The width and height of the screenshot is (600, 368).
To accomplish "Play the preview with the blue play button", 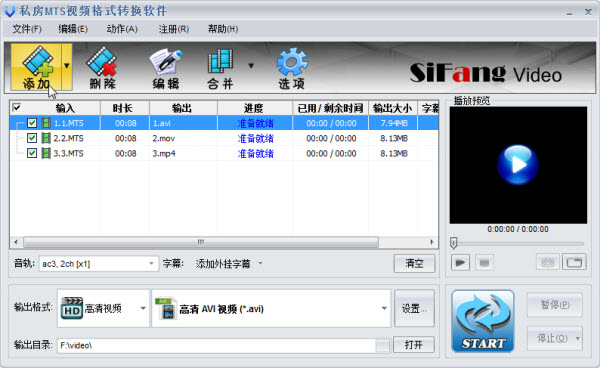I will coord(518,165).
